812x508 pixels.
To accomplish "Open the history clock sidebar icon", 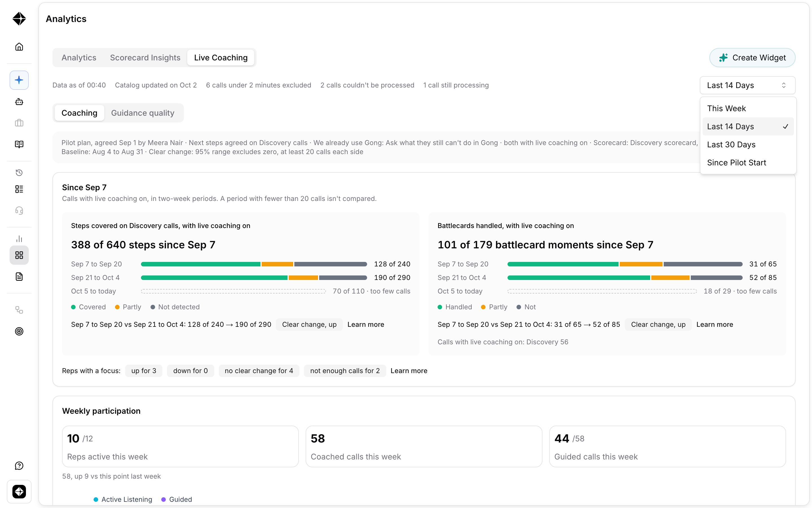I will 19,173.
